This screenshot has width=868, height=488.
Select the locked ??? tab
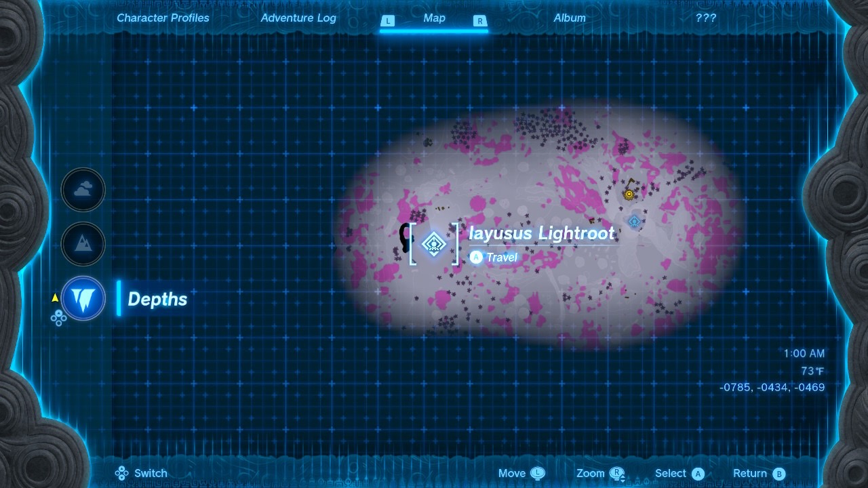706,18
